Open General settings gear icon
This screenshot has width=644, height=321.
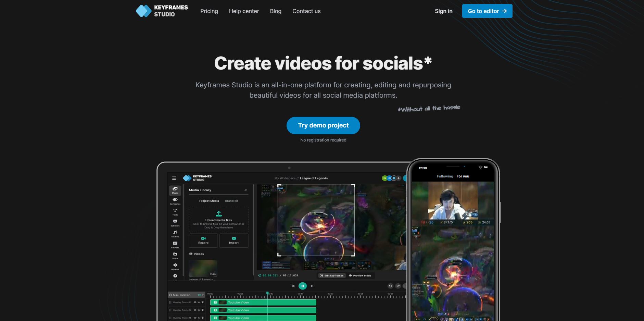point(175,266)
